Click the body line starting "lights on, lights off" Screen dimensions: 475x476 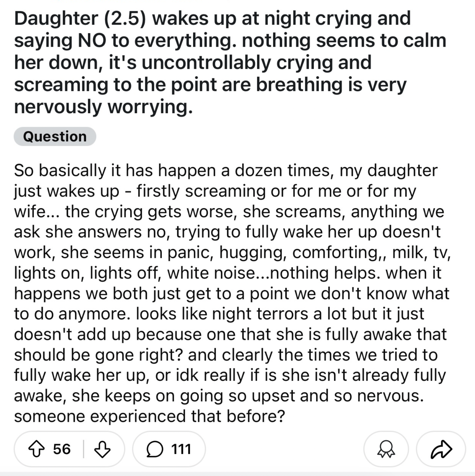[x=228, y=273]
